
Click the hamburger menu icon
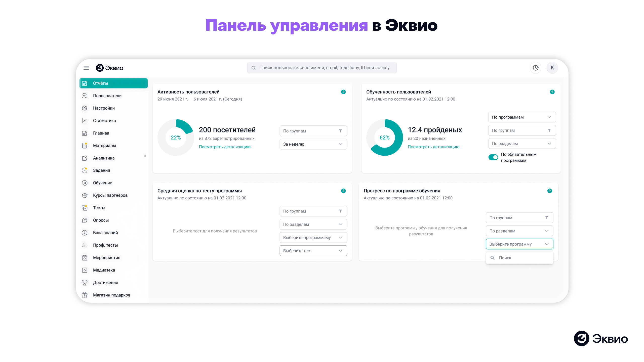click(86, 68)
